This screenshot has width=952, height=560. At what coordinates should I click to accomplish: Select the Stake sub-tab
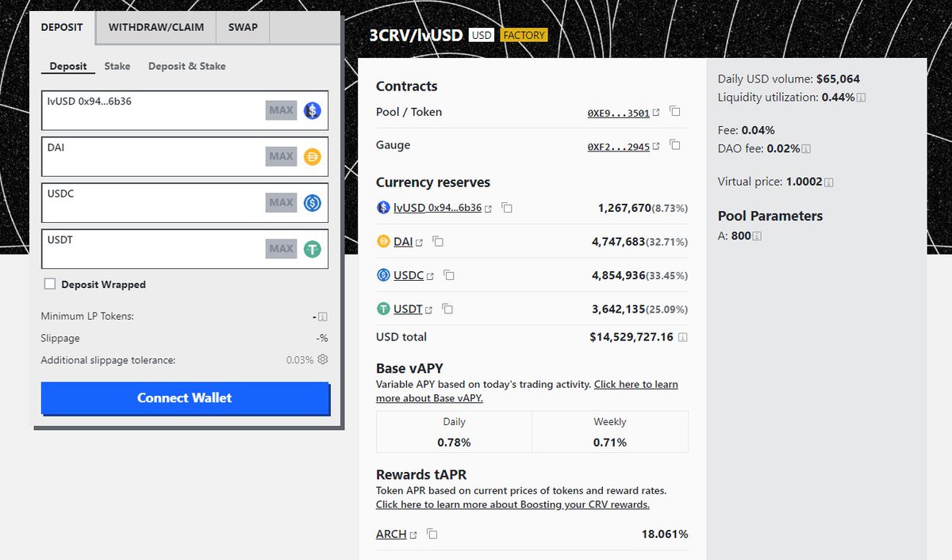pos(117,67)
